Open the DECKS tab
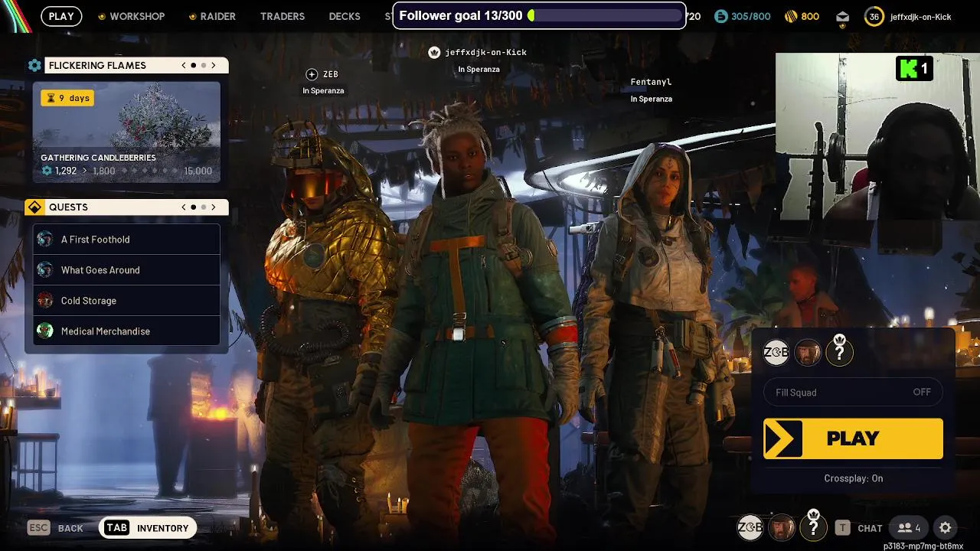The width and height of the screenshot is (980, 551). [x=345, y=16]
